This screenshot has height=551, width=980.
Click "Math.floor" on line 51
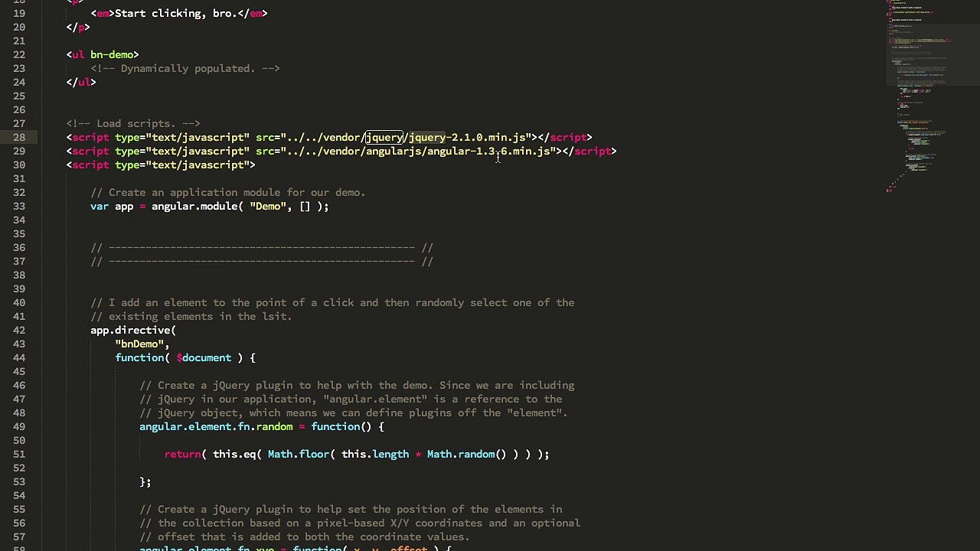click(299, 455)
